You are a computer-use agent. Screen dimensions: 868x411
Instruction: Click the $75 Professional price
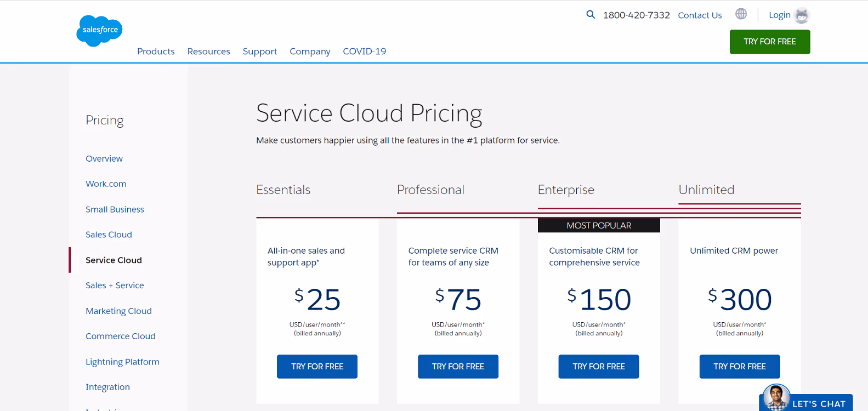tap(458, 300)
